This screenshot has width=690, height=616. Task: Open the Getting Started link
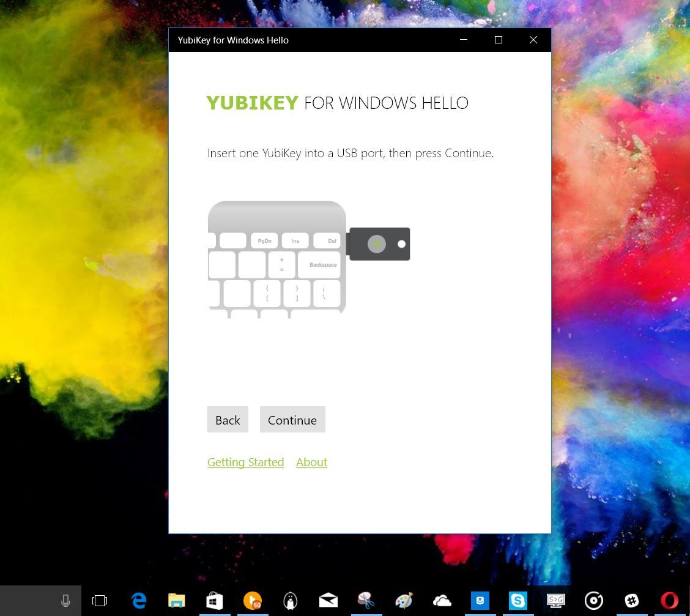point(245,462)
